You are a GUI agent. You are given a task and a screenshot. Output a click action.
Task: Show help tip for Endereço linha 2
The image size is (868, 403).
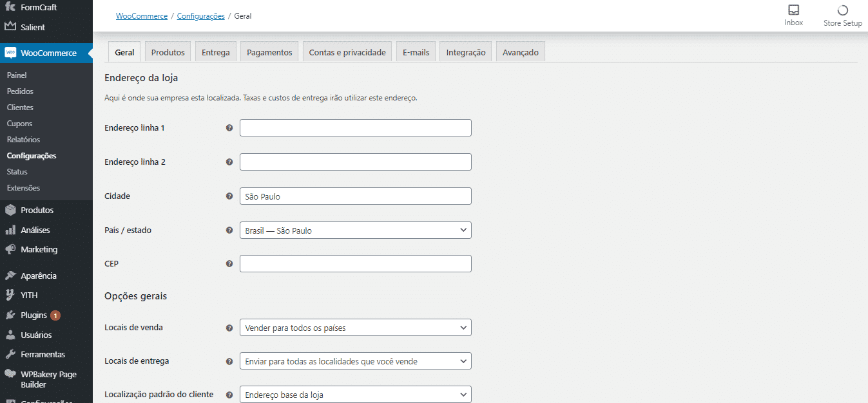229,162
